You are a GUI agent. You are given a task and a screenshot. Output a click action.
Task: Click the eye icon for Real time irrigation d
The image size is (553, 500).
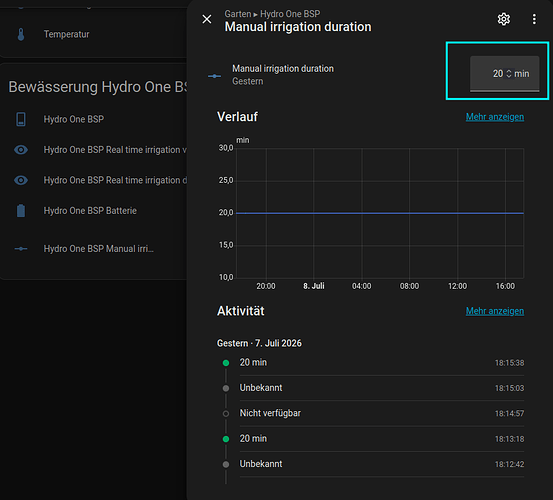[21, 180]
